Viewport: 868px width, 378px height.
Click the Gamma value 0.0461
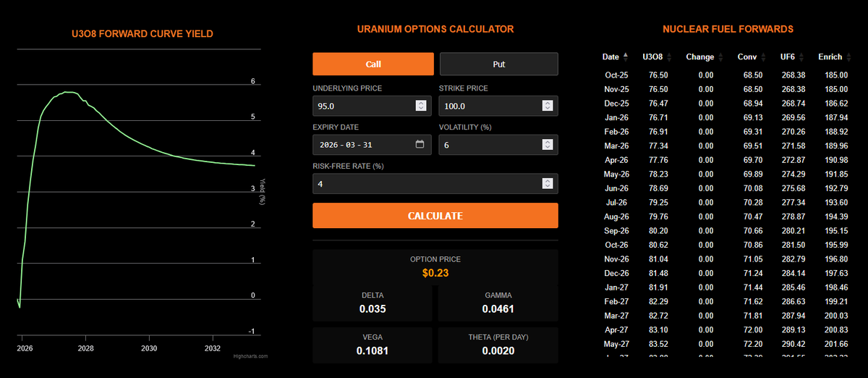[x=498, y=309]
